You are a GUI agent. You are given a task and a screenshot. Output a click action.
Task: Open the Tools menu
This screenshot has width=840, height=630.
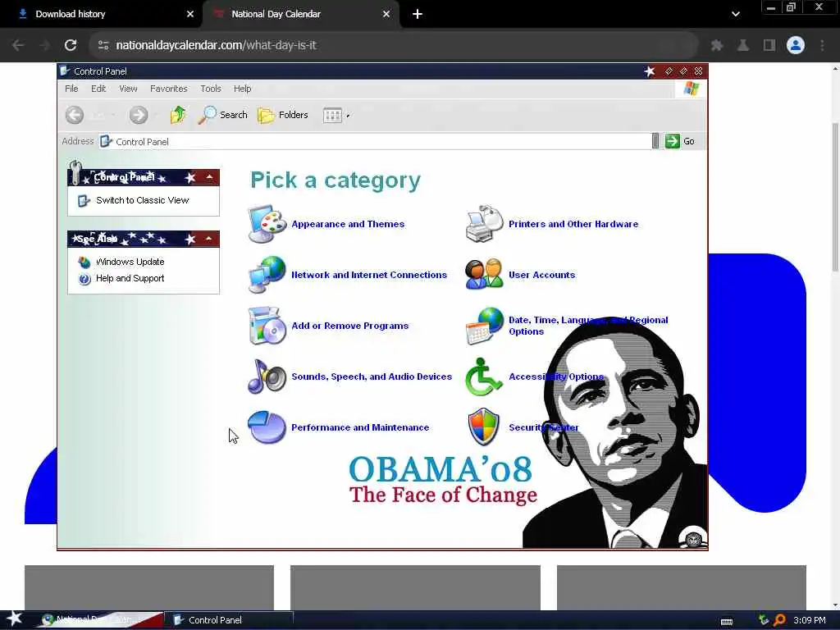[211, 89]
